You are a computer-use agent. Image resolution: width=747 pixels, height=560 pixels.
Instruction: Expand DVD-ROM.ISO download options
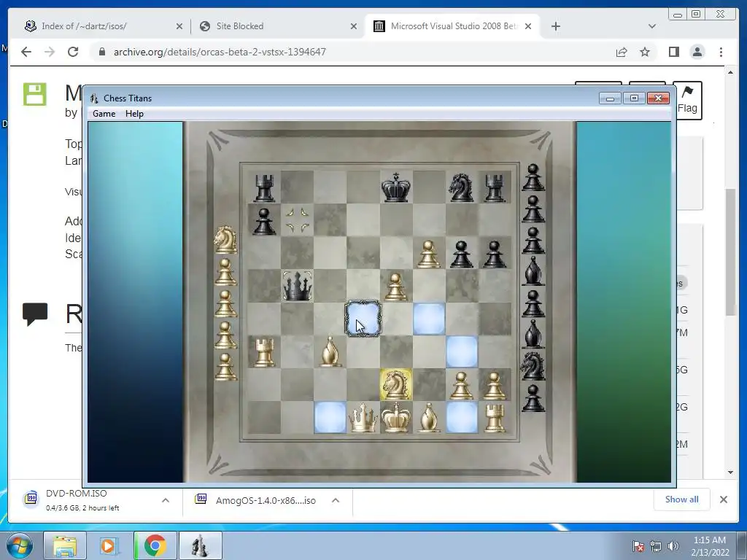(x=166, y=500)
